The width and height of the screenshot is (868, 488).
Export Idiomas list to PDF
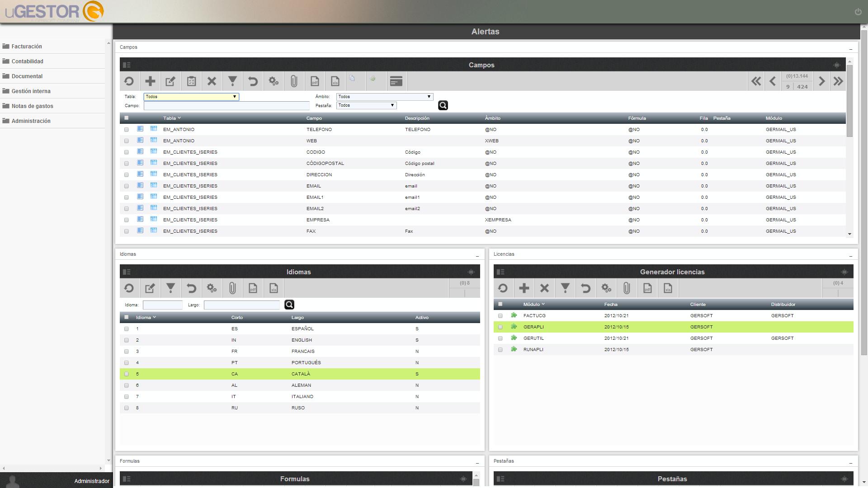[x=253, y=288]
